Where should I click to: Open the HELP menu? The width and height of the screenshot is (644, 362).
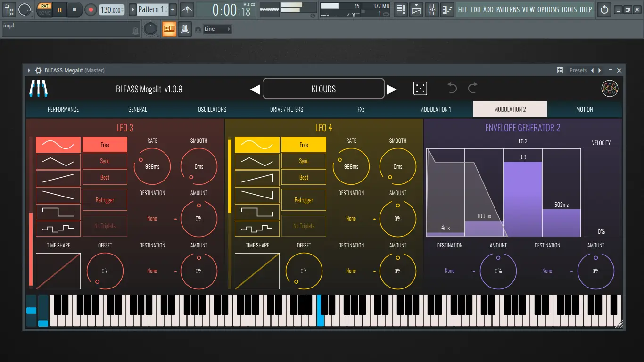pyautogui.click(x=586, y=9)
